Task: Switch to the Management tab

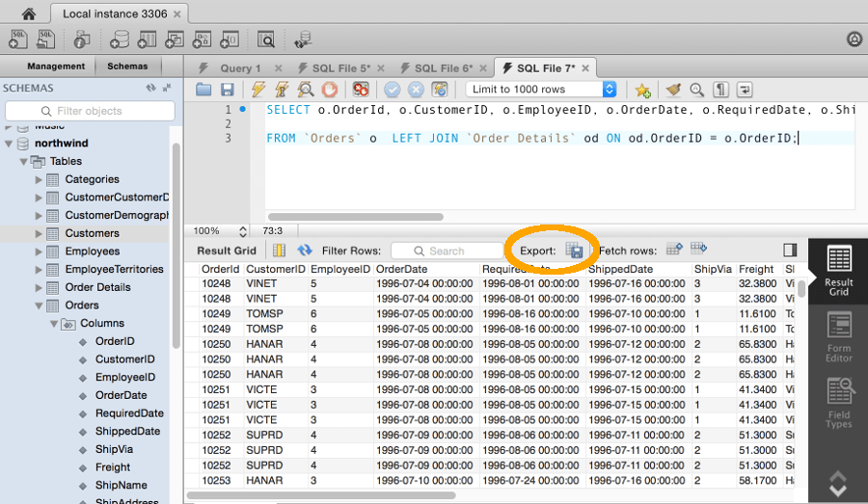Action: [x=56, y=66]
